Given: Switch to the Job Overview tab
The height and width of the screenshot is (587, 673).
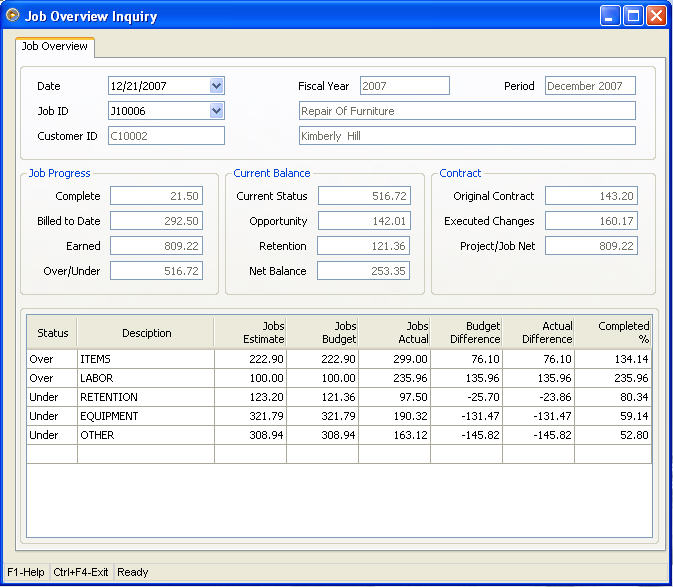Looking at the screenshot, I should click(x=56, y=47).
